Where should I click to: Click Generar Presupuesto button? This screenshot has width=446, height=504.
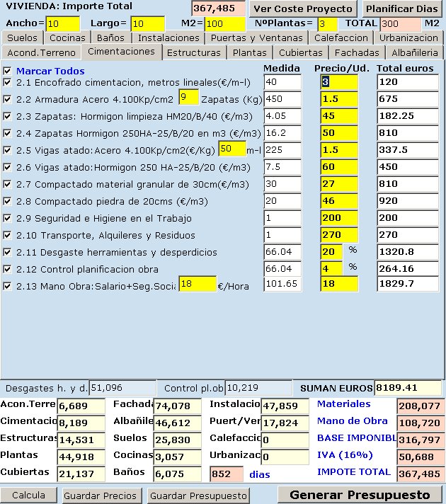point(360,495)
